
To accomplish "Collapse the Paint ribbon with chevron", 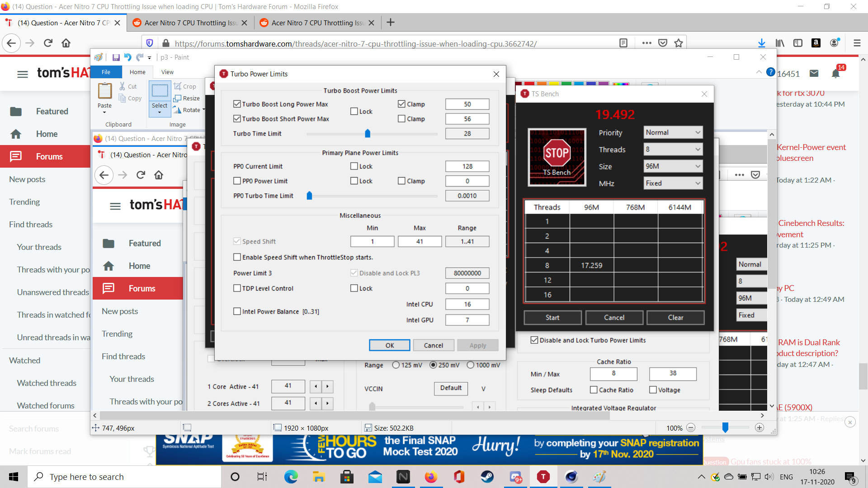I will click(759, 72).
